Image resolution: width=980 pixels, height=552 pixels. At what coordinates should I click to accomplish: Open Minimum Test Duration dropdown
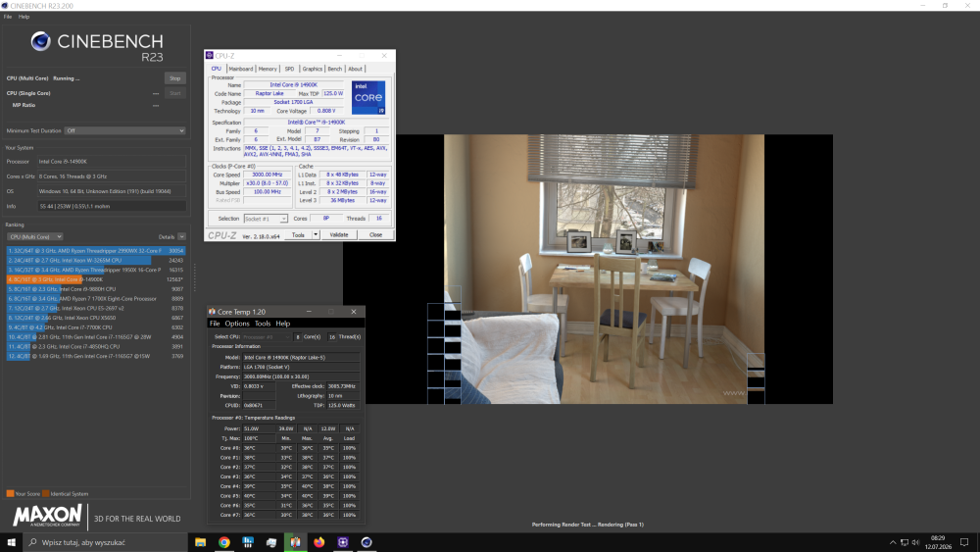(125, 130)
